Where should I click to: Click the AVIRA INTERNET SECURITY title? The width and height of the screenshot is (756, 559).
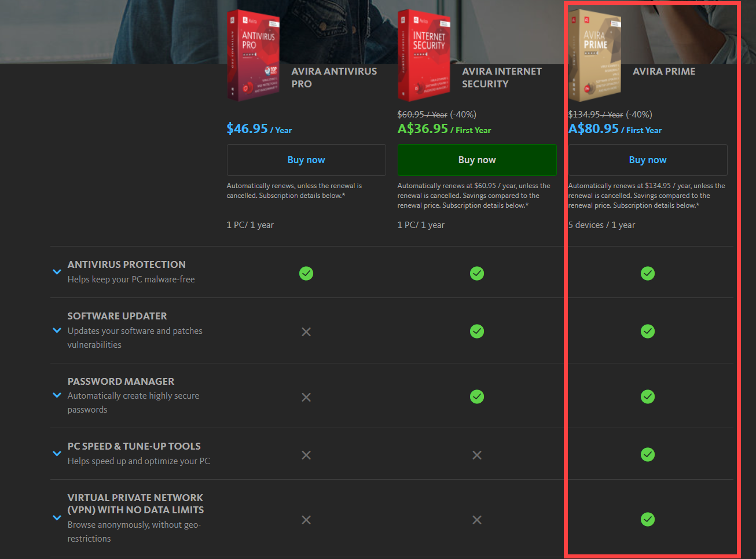coord(502,78)
